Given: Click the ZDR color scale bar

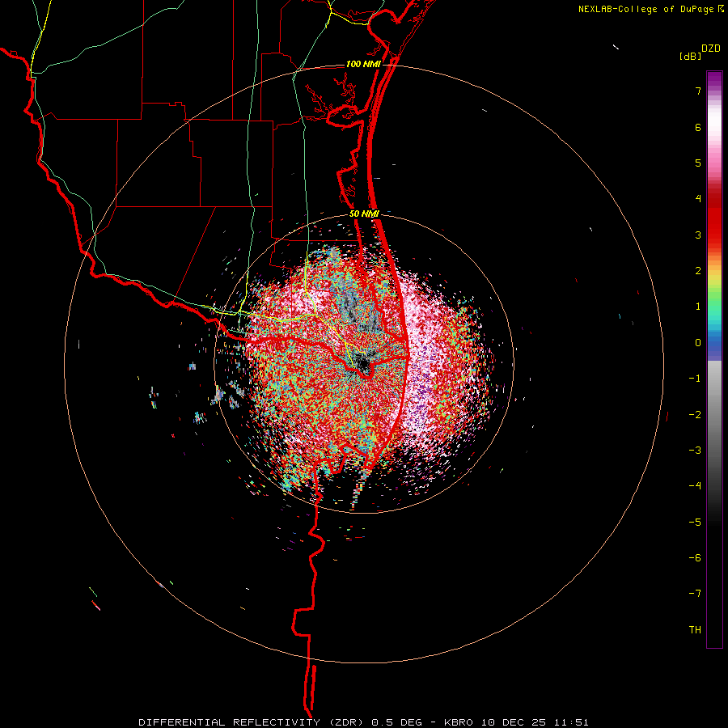Looking at the screenshot, I should click(714, 359).
